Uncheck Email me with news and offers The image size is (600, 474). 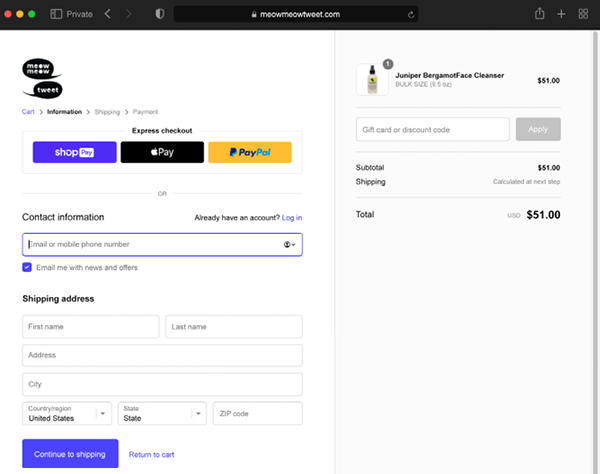[x=27, y=267]
